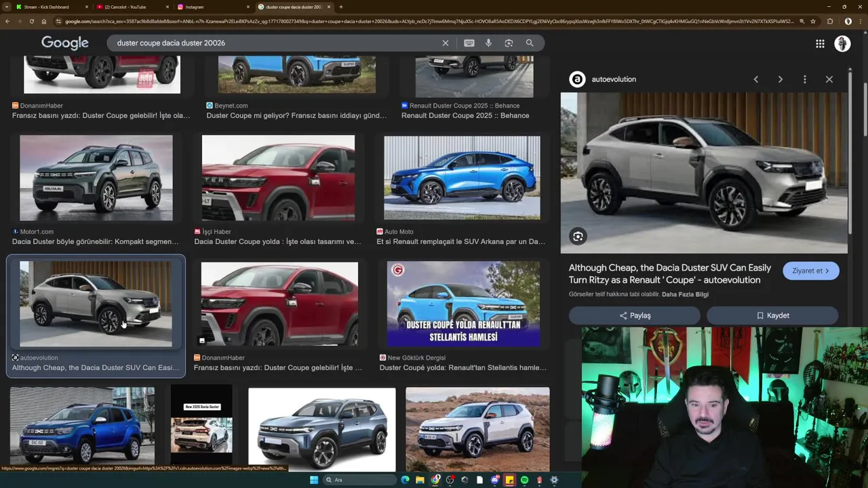The height and width of the screenshot is (488, 868).
Task: Go to the browser home page icon
Action: coord(44,21)
